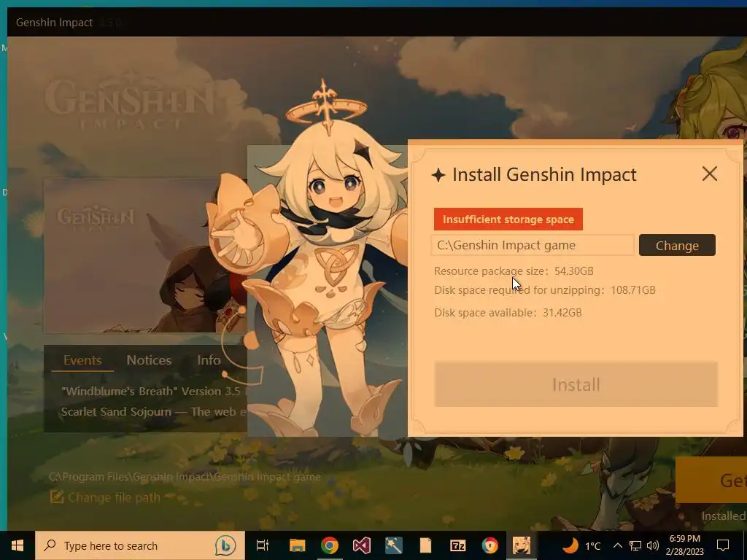This screenshot has height=560, width=747.
Task: Expand the hidden system tray icons chevron
Action: click(x=617, y=545)
